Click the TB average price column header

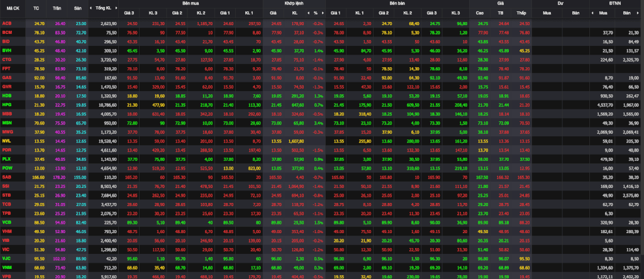501,13
